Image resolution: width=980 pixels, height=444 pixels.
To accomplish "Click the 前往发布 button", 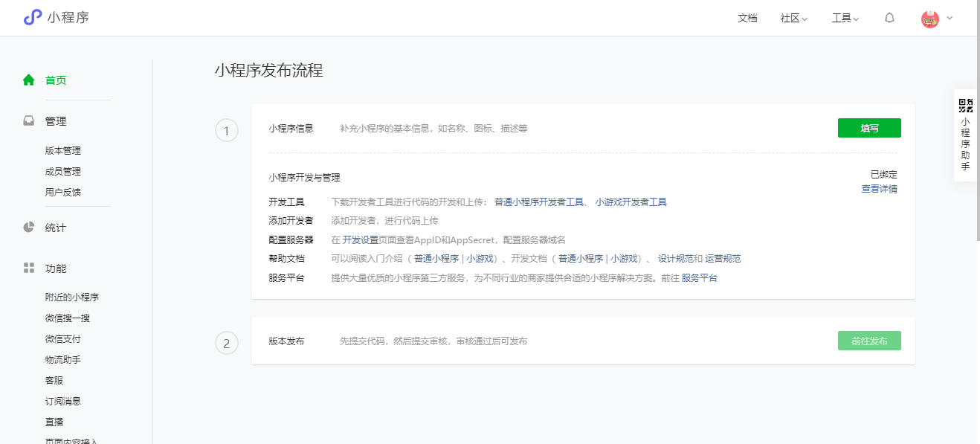I will click(869, 341).
